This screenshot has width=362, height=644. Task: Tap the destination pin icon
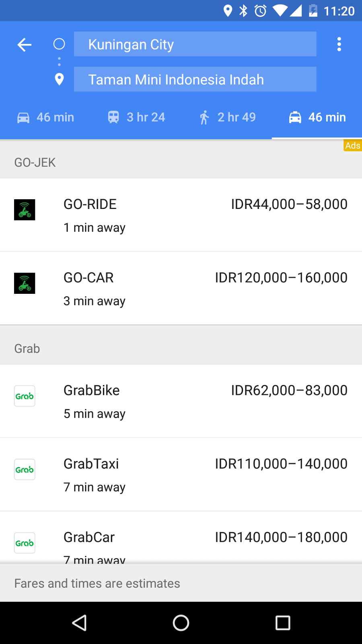59,79
